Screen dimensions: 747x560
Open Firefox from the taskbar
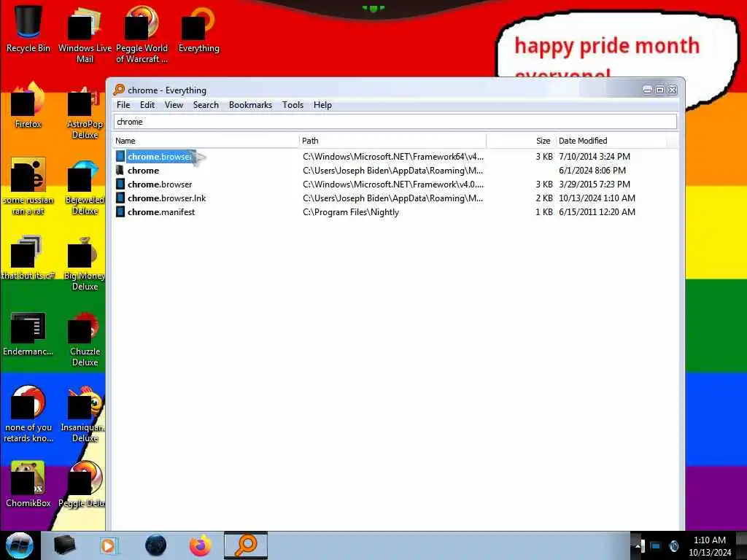(x=201, y=545)
